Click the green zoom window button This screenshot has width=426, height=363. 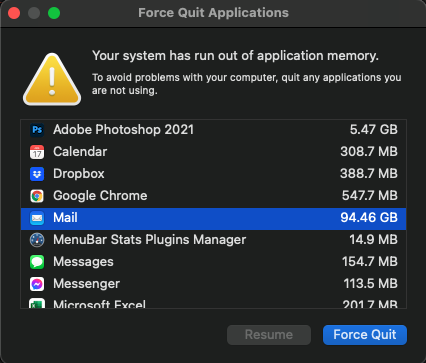(x=54, y=13)
